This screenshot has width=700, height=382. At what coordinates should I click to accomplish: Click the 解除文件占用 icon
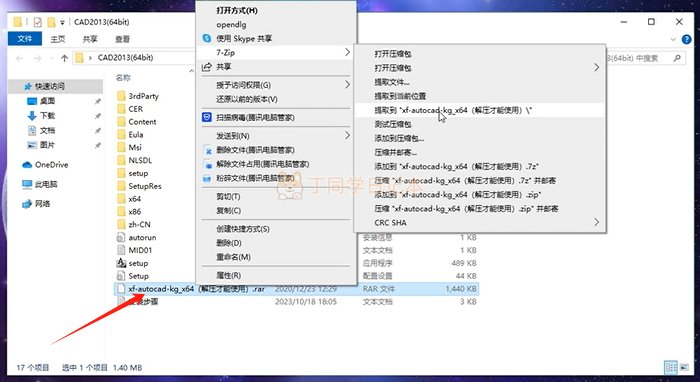tap(207, 164)
